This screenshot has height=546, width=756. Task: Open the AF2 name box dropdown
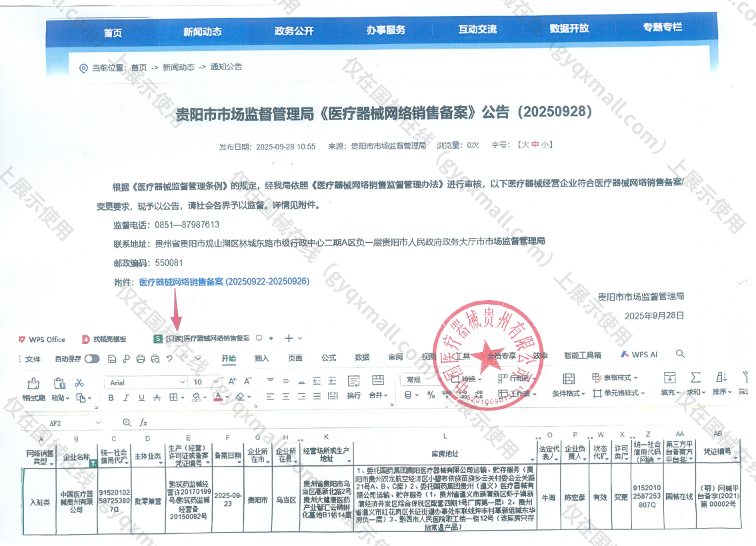point(98,423)
